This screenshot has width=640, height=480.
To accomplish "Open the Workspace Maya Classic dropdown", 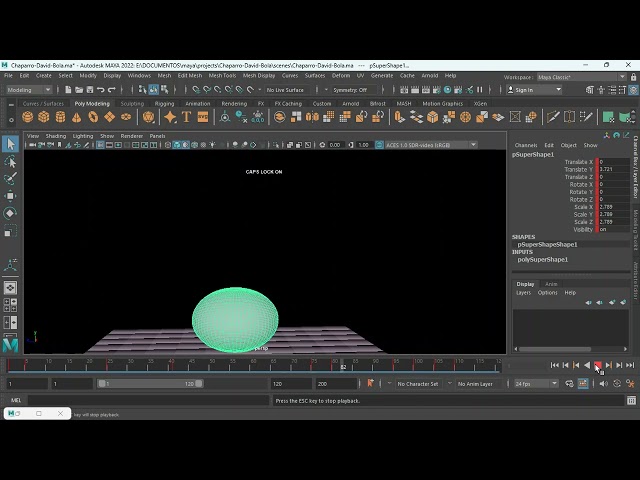I will [x=582, y=77].
